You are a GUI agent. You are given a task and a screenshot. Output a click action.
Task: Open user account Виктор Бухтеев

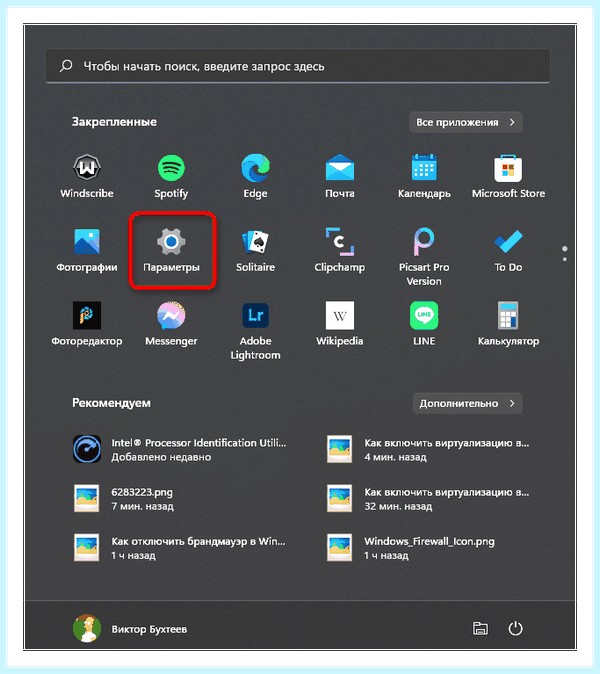click(130, 628)
